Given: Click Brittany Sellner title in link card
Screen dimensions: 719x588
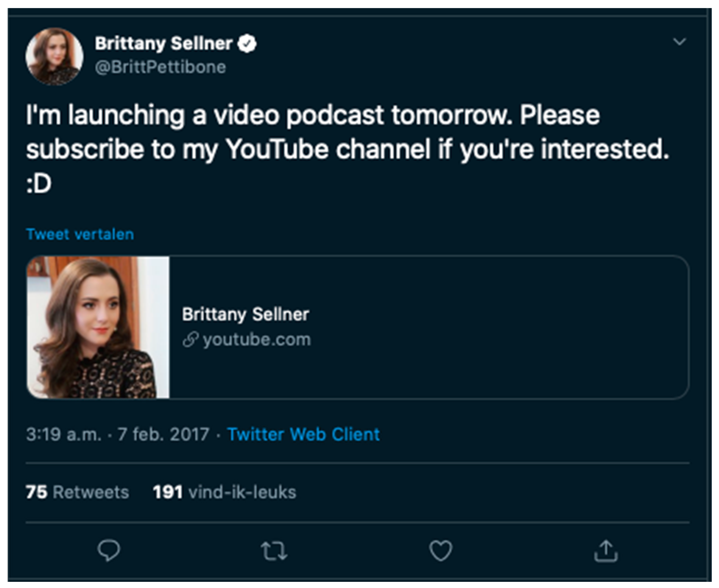Looking at the screenshot, I should coord(246,314).
